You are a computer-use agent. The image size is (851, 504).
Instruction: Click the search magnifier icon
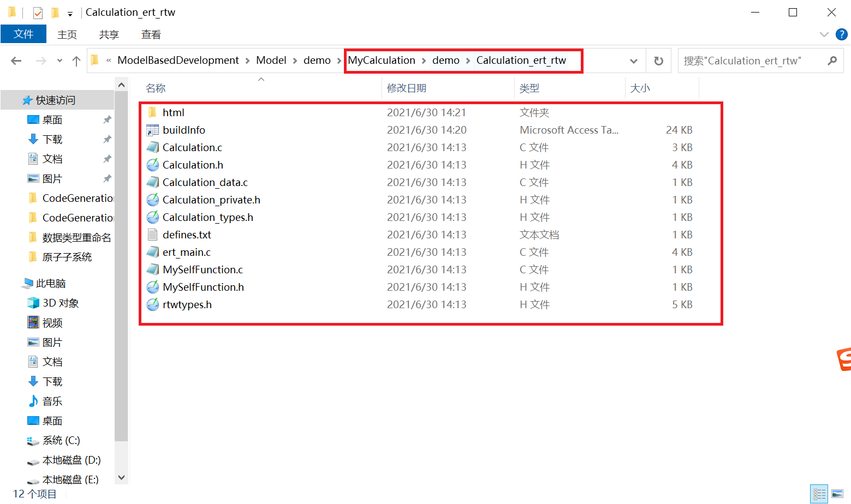832,61
